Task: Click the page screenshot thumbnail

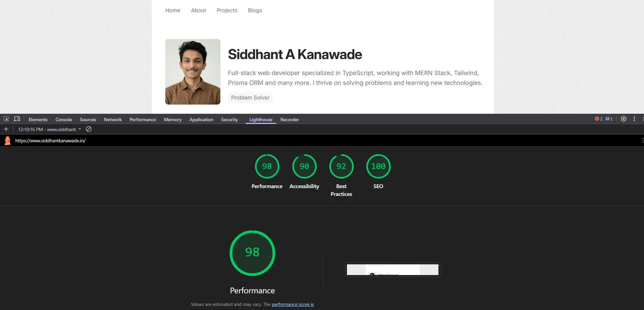Action: point(392,270)
